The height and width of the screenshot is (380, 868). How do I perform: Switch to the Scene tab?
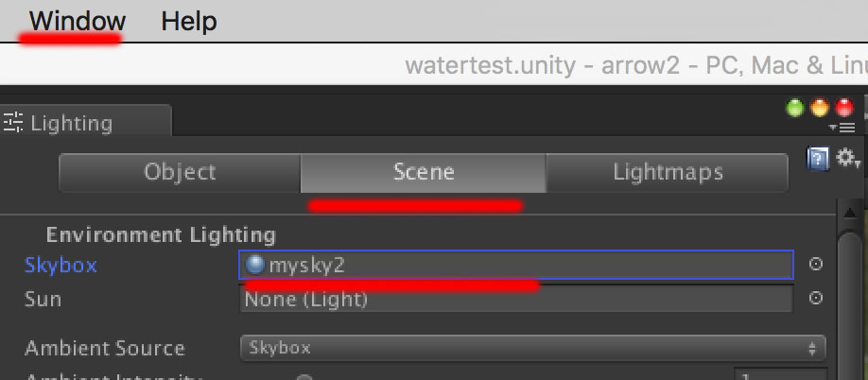point(424,173)
